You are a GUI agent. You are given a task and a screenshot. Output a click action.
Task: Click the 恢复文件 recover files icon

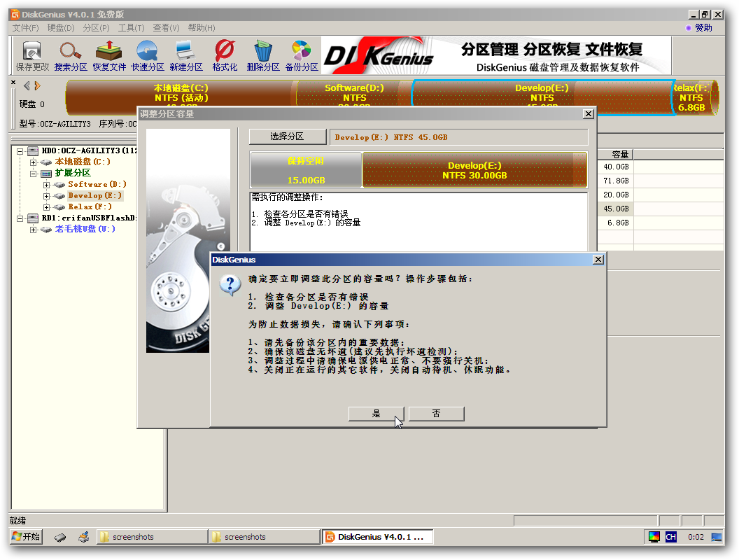(109, 56)
